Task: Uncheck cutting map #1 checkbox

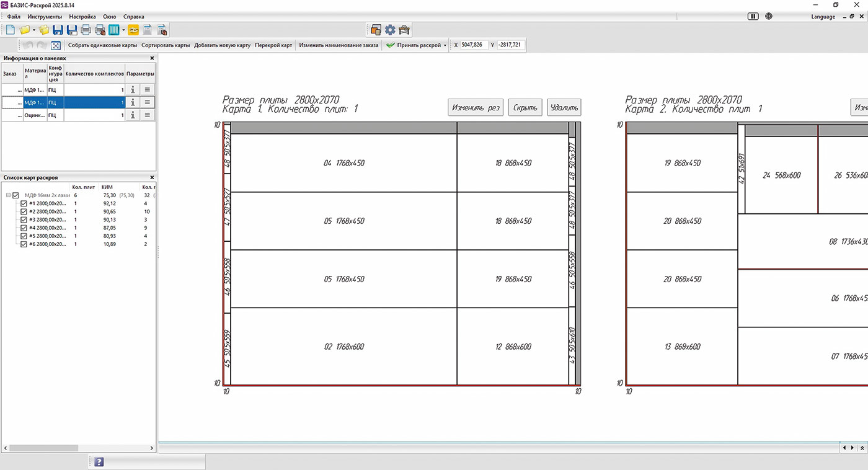Action: coord(24,203)
